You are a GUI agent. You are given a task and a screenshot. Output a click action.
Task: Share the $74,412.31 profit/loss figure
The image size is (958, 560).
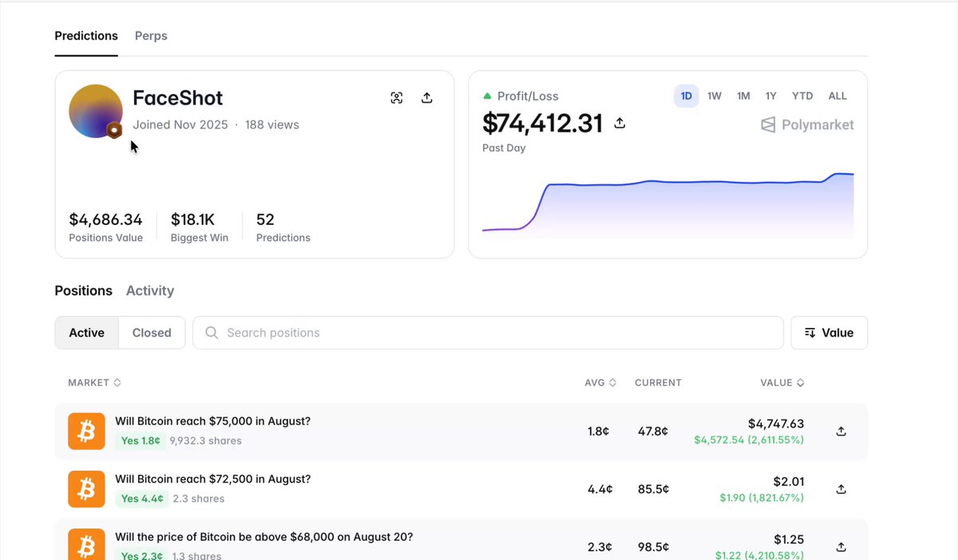pyautogui.click(x=620, y=123)
